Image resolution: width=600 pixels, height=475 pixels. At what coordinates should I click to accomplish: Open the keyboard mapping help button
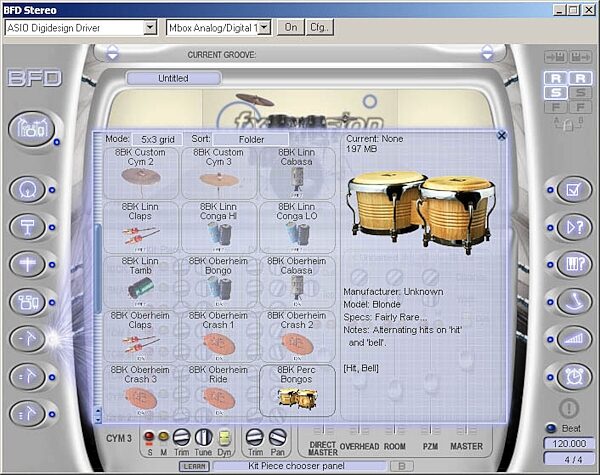click(574, 264)
